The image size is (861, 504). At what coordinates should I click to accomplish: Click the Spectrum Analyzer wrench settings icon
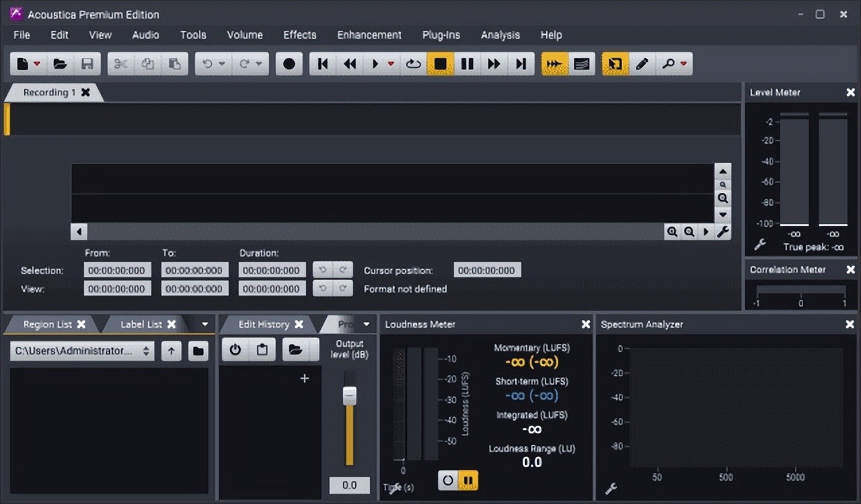[611, 489]
